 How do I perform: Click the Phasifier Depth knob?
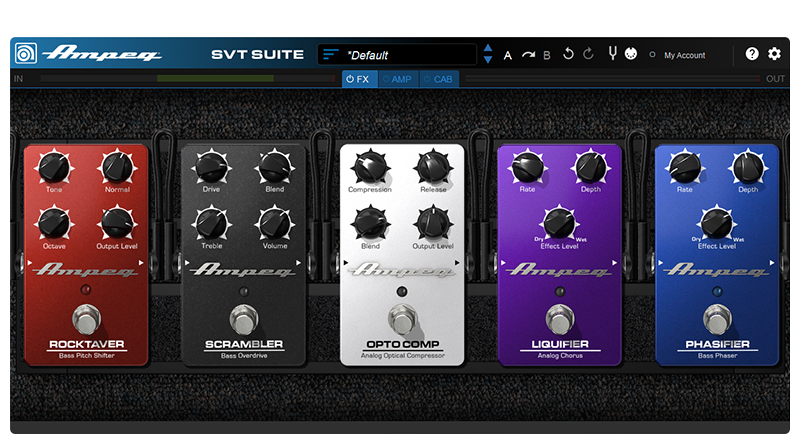748,167
